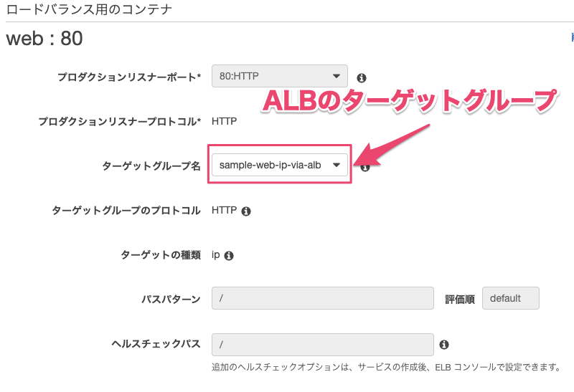574x392 pixels.
Task: Click the ロードバランス用のコンテナ section title
Action: click(89, 10)
